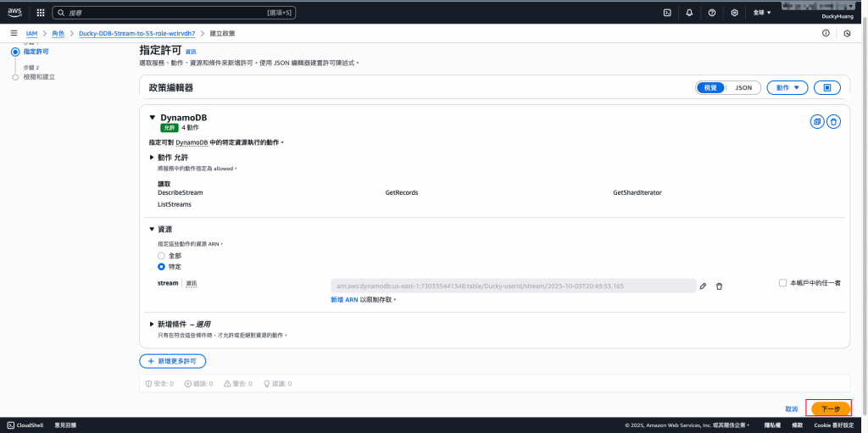Screen dimensions: 868x433
Task: Check the 本帳戶中的任一者 checkbox
Action: tap(782, 283)
